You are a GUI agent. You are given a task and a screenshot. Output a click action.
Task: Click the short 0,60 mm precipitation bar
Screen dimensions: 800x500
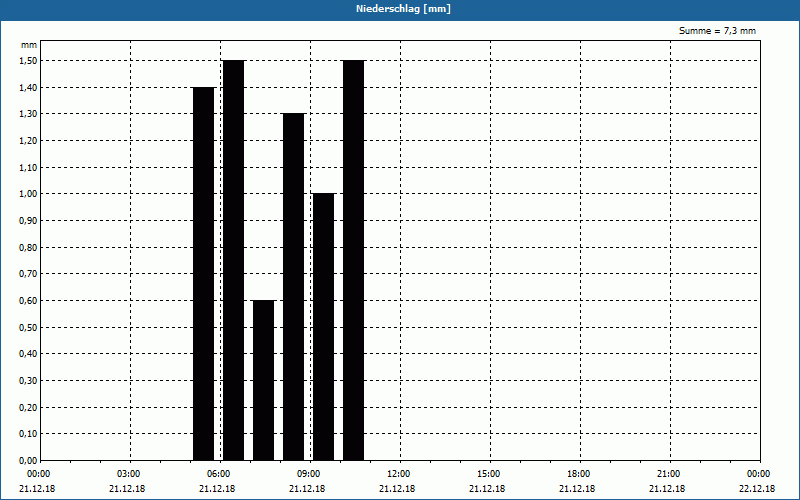pyautogui.click(x=263, y=381)
